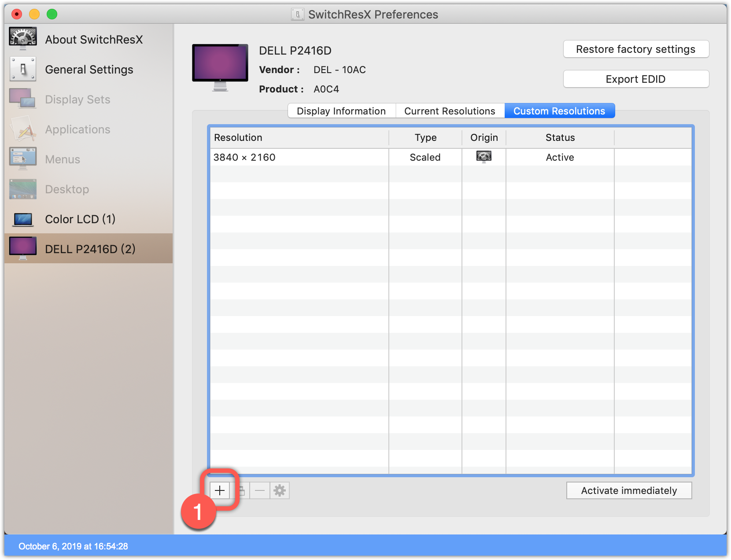
Task: Select Desktop in the sidebar
Action: [89, 189]
